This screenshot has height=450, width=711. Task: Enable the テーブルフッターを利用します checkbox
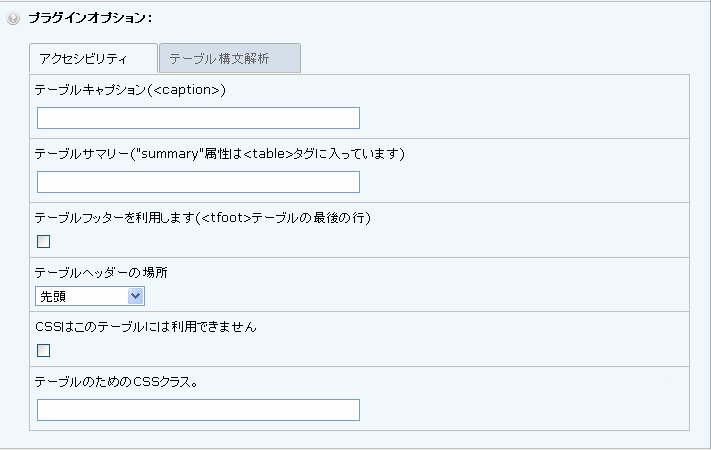coord(44,241)
